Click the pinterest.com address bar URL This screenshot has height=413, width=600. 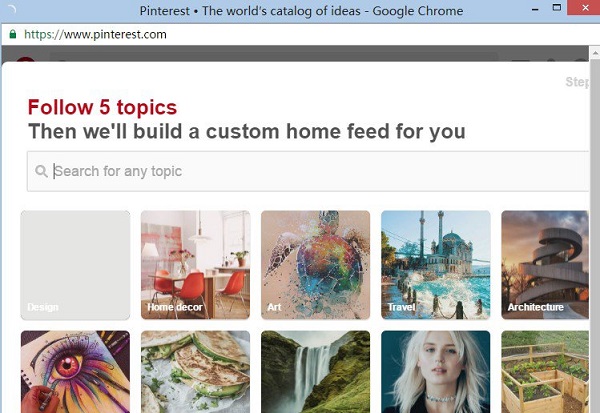pos(95,34)
